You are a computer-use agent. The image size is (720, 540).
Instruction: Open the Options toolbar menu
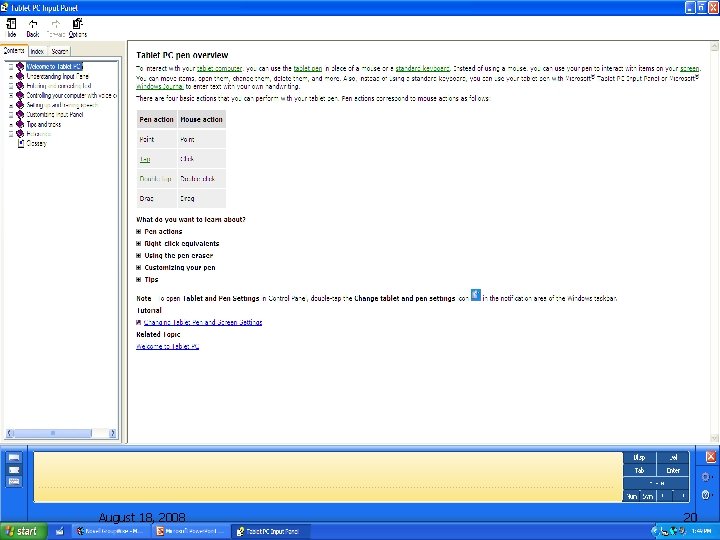coord(78,28)
